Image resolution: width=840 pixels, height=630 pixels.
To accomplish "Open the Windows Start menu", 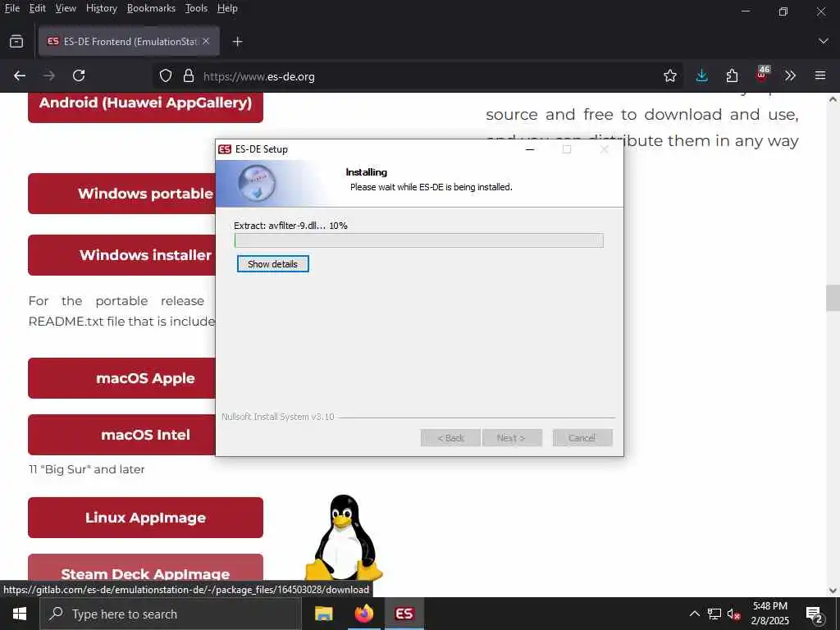I will pos(20,614).
